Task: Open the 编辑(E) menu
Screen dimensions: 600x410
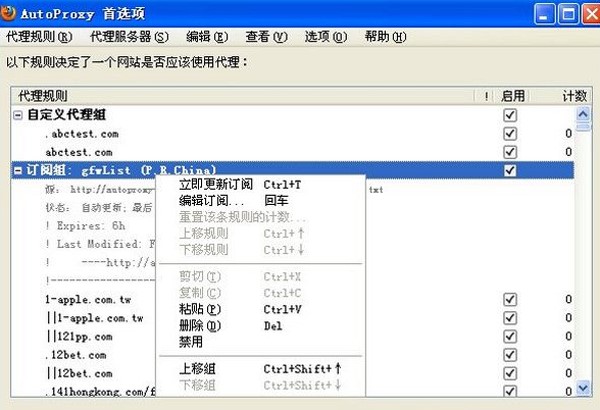Action: coord(207,37)
